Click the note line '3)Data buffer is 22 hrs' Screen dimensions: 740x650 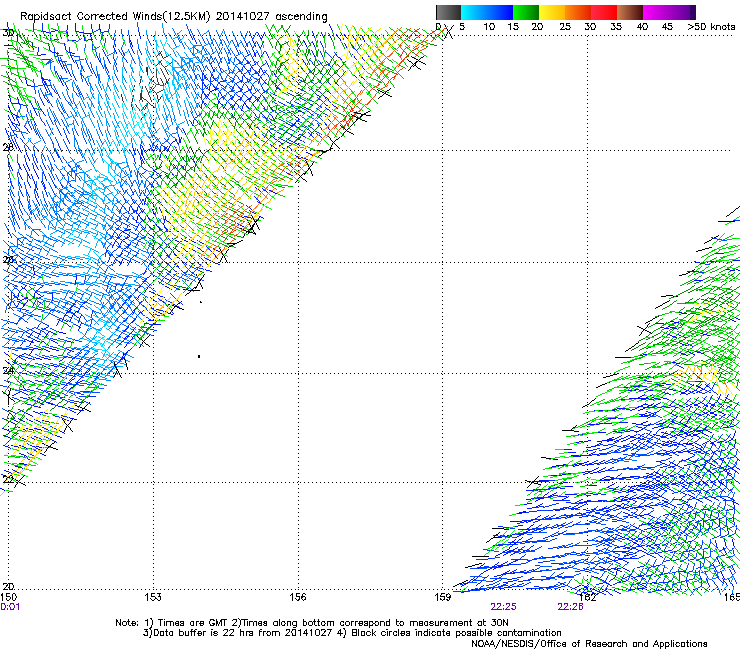[x=352, y=633]
